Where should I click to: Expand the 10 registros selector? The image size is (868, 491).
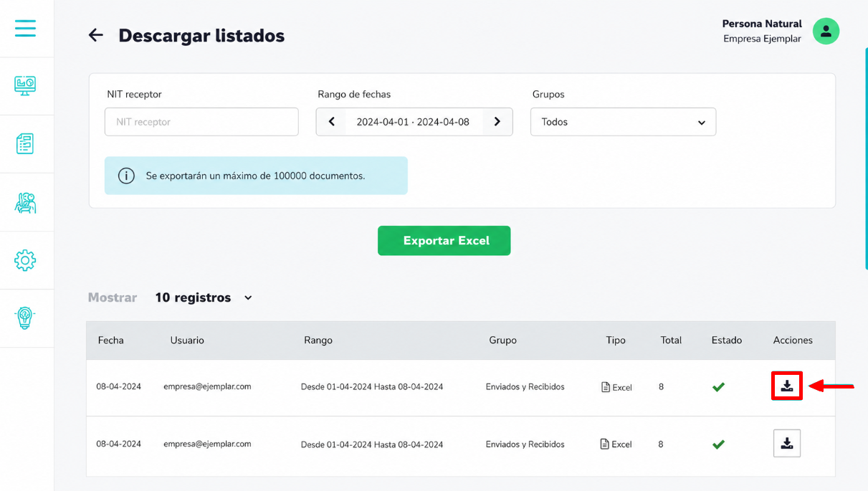(204, 297)
